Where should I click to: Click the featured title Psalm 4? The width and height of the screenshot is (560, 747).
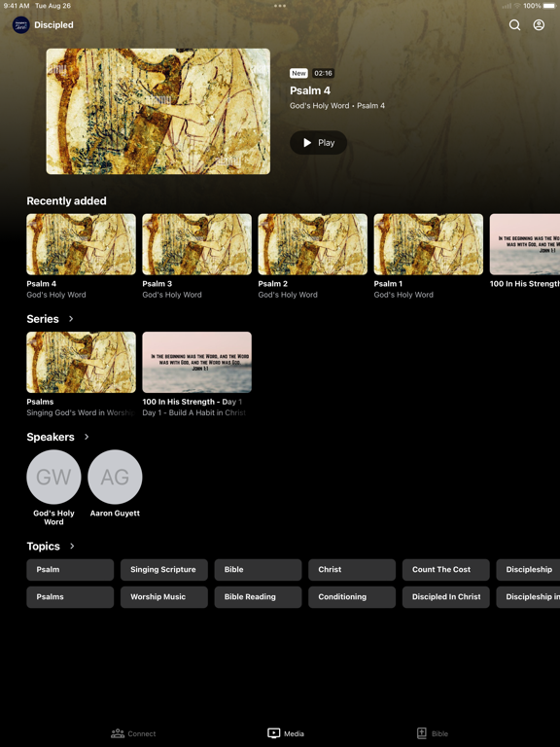(310, 90)
